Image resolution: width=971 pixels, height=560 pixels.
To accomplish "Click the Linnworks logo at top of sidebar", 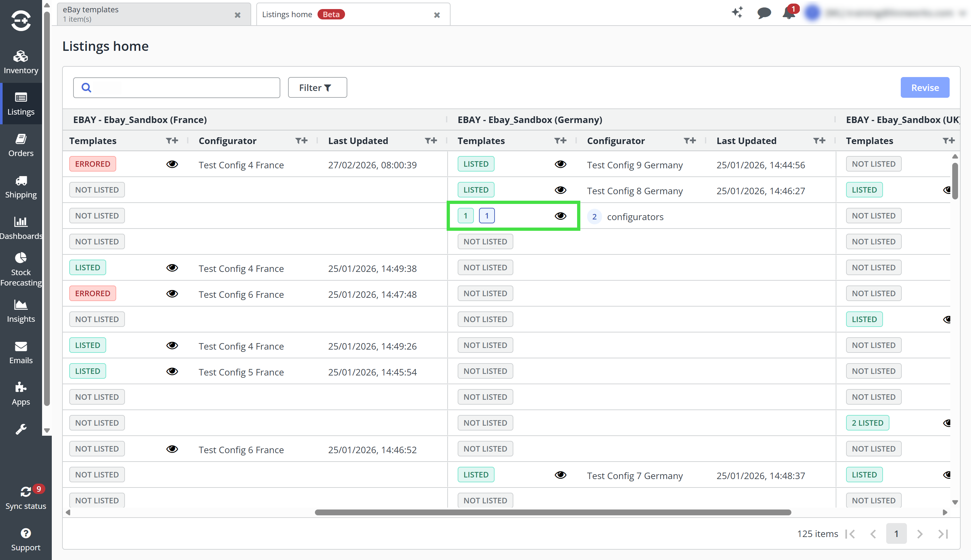I will pyautogui.click(x=21, y=20).
